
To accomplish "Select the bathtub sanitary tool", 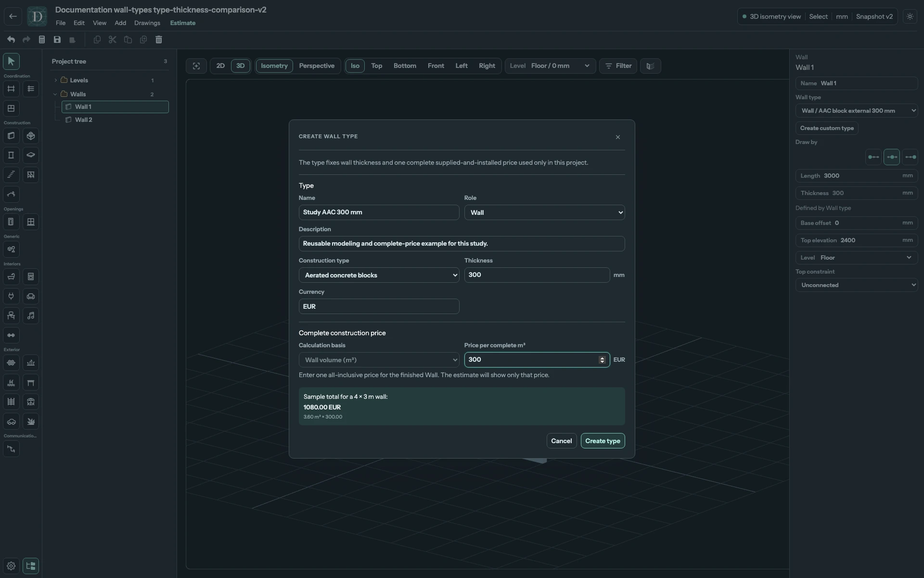I will pos(11,276).
